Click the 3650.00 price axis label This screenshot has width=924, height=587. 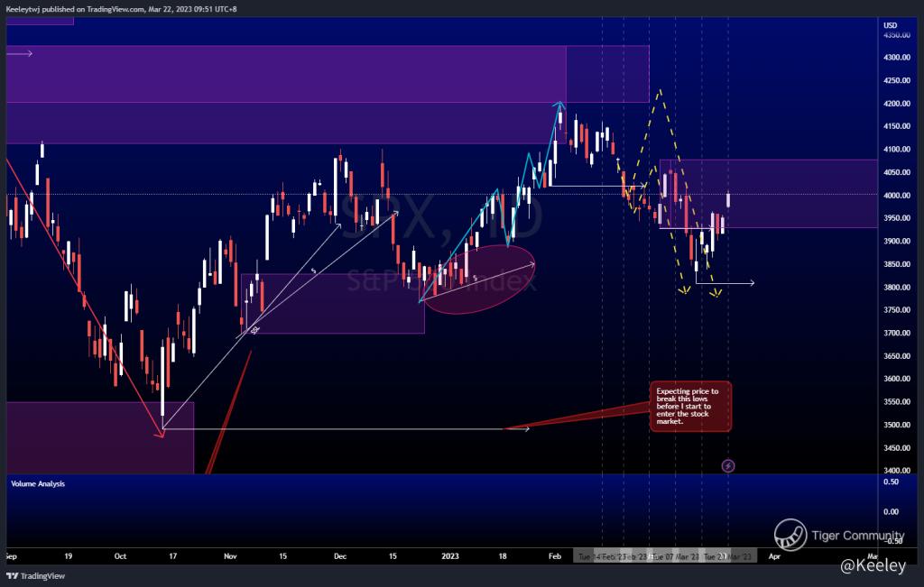(896, 356)
